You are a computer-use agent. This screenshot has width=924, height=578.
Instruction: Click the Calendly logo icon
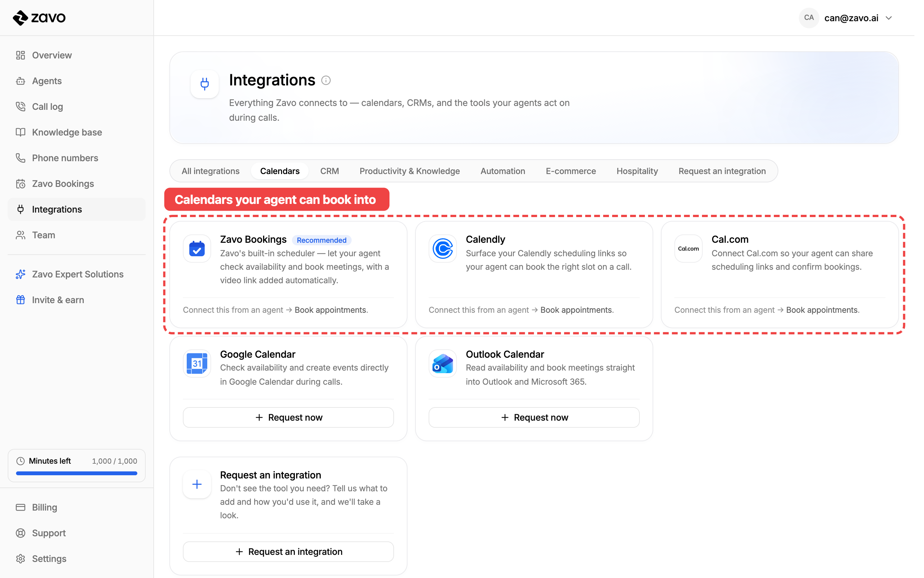(442, 249)
